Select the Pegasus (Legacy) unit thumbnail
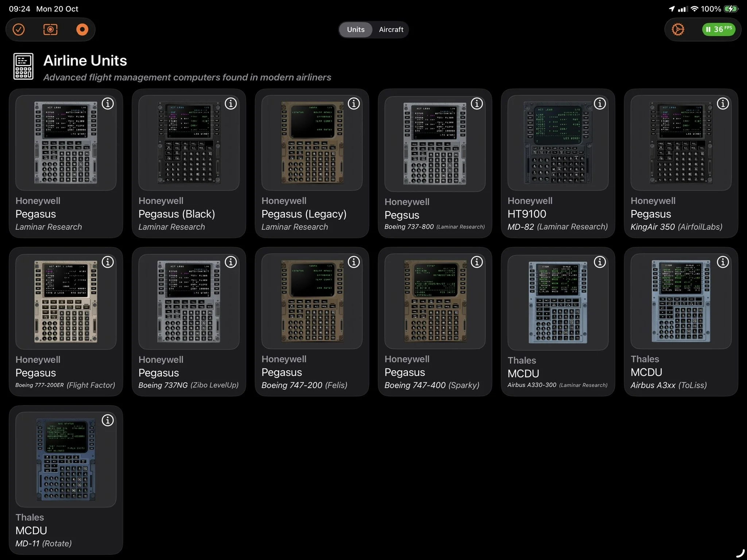The height and width of the screenshot is (560, 747). tap(312, 143)
